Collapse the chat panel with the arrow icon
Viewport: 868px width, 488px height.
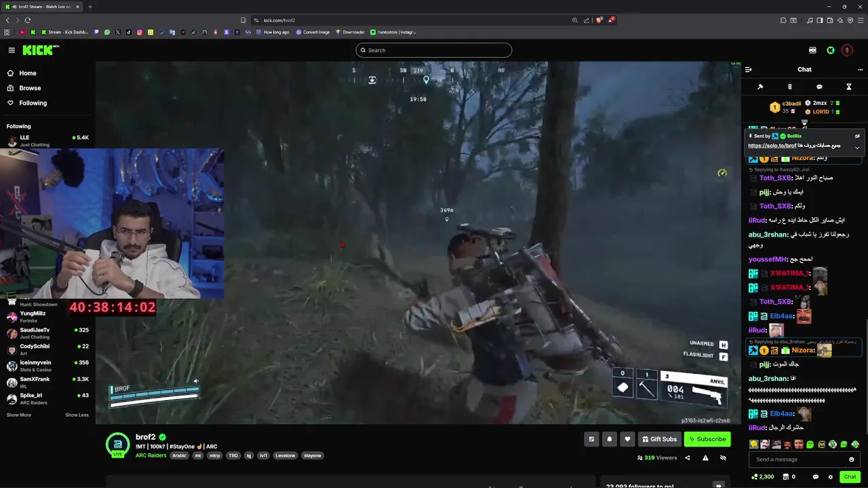coord(749,69)
